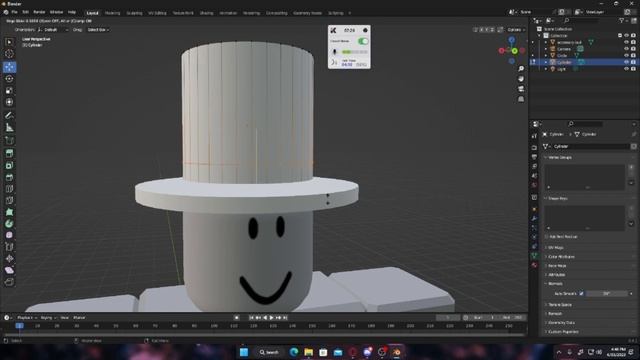Expand the Vertex Groups panel
Viewport: 640px width, 360px height.
pyautogui.click(x=560, y=158)
